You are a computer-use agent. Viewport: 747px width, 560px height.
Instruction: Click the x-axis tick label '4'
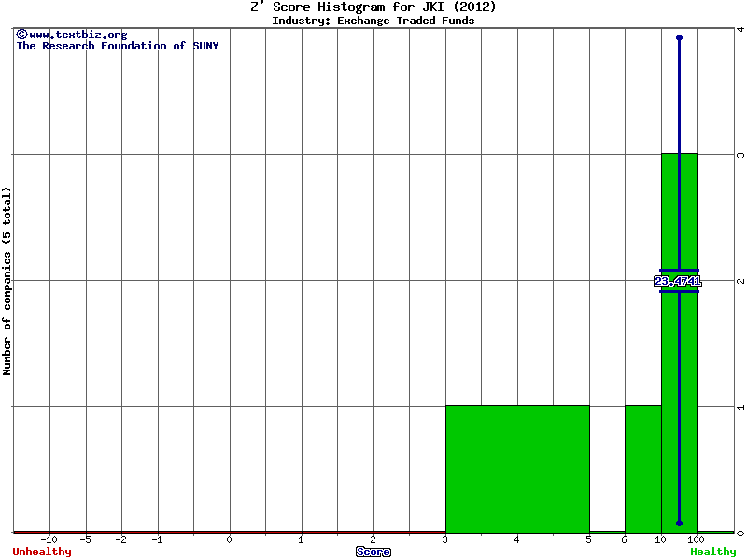point(517,539)
